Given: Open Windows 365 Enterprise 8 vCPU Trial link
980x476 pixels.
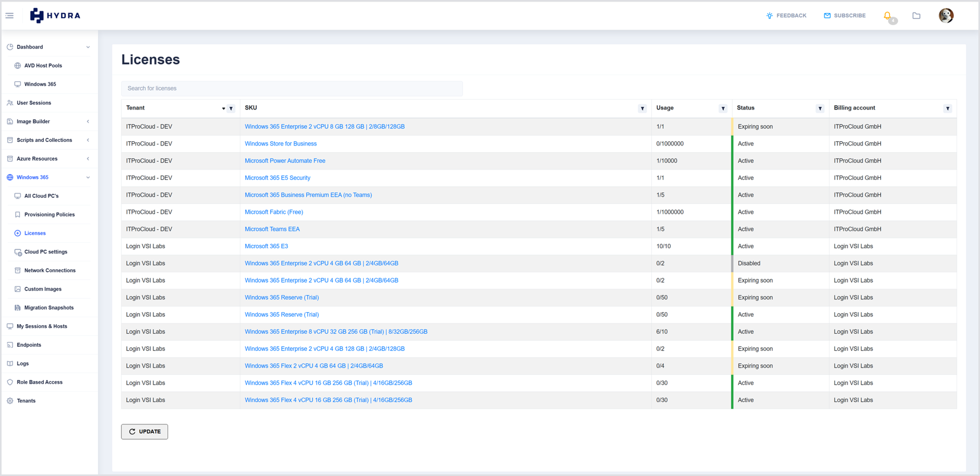Looking at the screenshot, I should tap(336, 332).
